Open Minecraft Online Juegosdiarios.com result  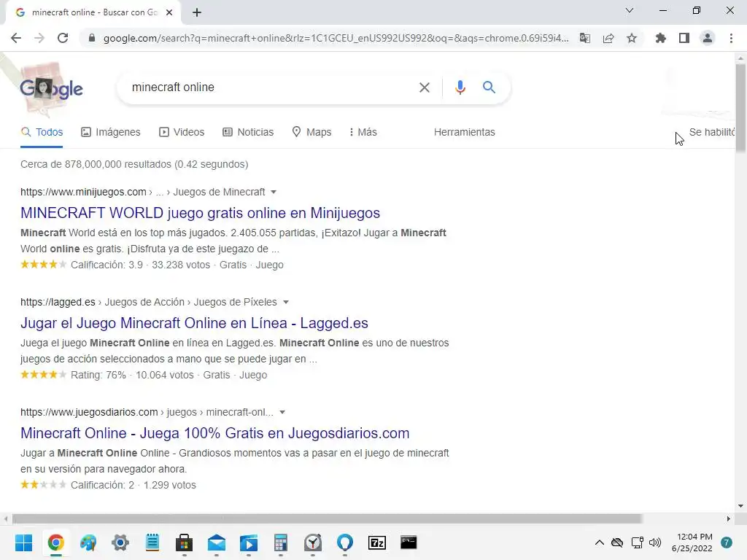click(215, 433)
